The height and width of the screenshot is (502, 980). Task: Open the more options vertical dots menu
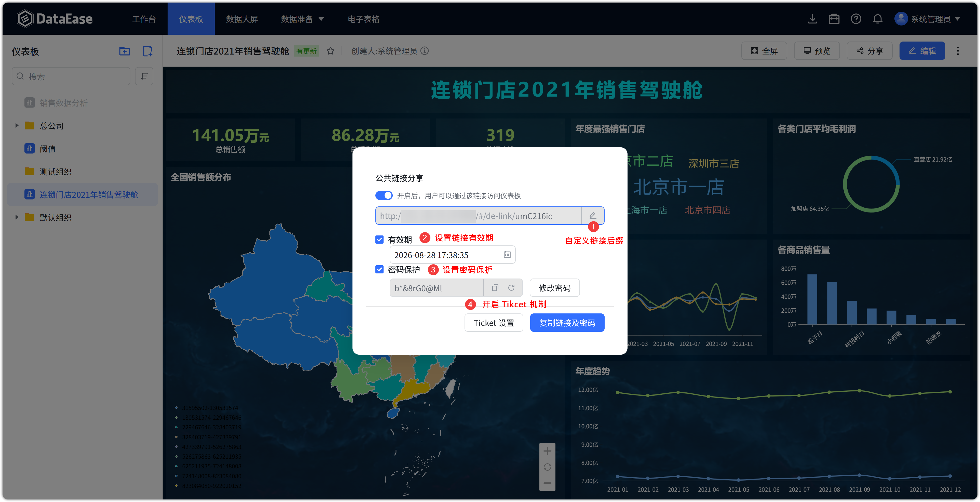[x=958, y=51]
